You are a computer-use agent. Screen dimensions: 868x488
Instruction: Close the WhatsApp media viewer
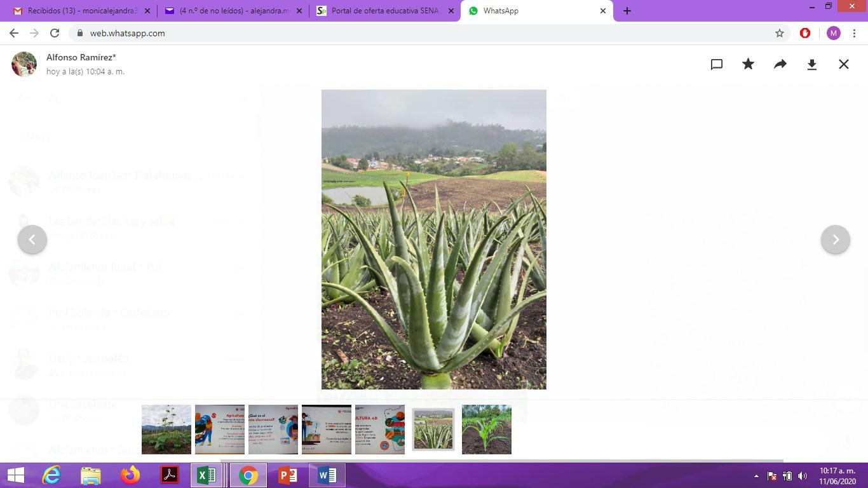[844, 64]
